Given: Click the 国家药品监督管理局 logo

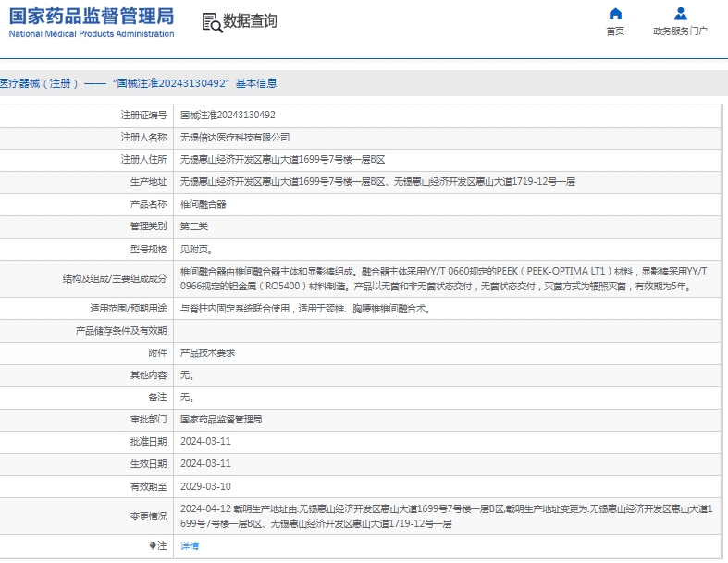Looking at the screenshot, I should pyautogui.click(x=92, y=22).
